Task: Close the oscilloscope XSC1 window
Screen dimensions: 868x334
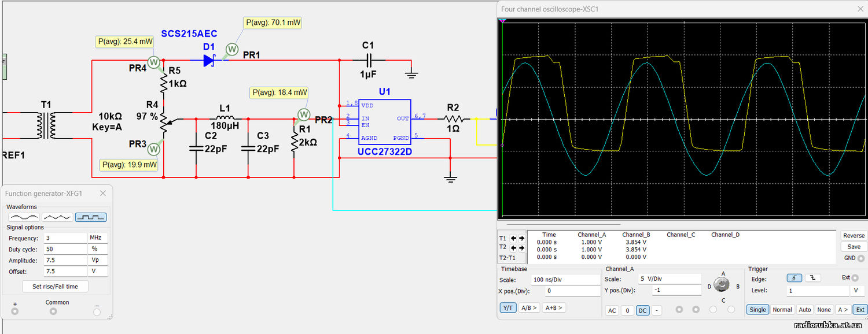Action: pyautogui.click(x=860, y=9)
